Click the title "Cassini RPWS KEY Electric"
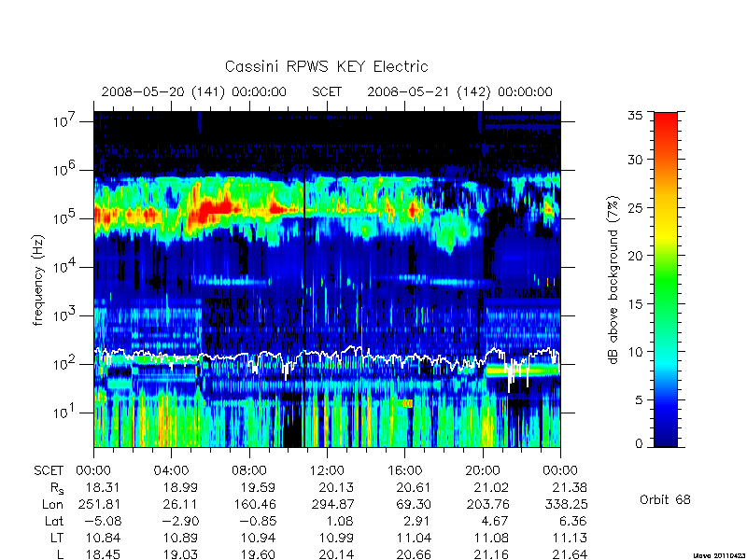 point(326,66)
